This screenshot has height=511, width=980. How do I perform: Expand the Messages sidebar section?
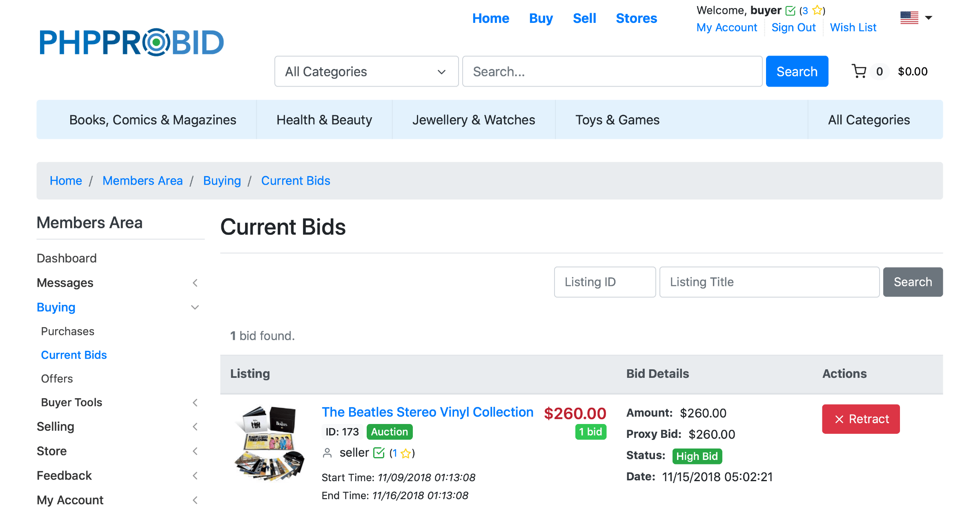click(195, 283)
